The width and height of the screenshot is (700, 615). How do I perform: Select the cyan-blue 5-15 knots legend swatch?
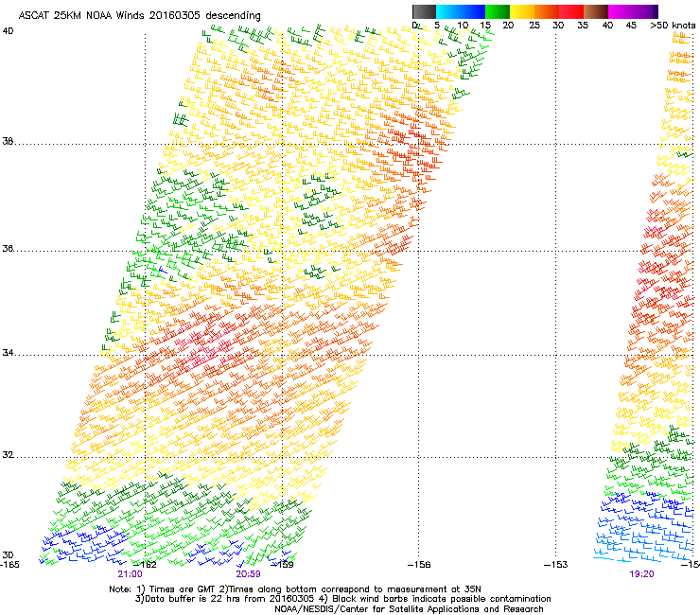(461, 11)
